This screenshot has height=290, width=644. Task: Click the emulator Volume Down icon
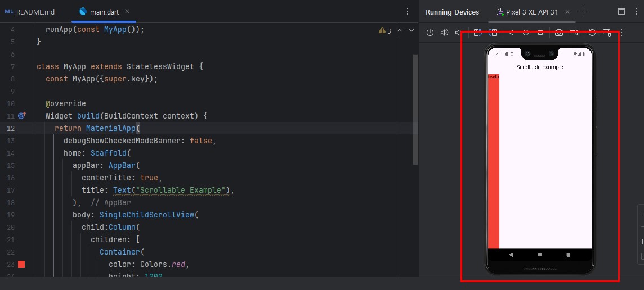pos(458,33)
